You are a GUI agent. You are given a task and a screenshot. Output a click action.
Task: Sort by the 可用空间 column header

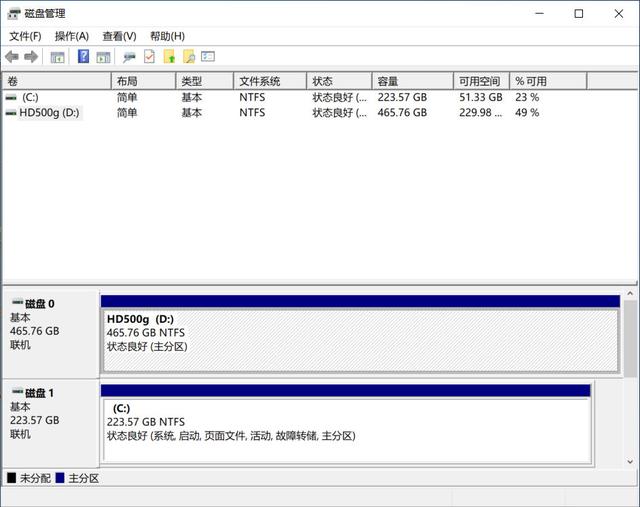pyautogui.click(x=482, y=81)
